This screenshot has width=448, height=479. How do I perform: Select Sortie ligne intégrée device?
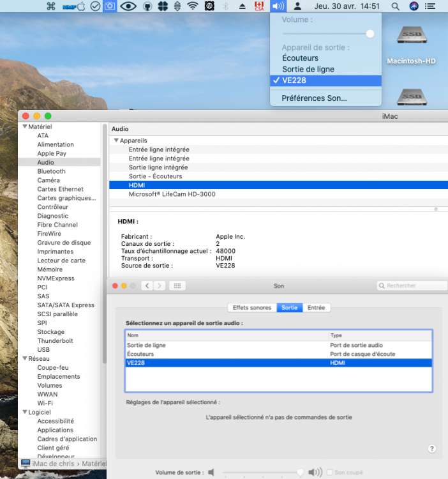pyautogui.click(x=278, y=167)
